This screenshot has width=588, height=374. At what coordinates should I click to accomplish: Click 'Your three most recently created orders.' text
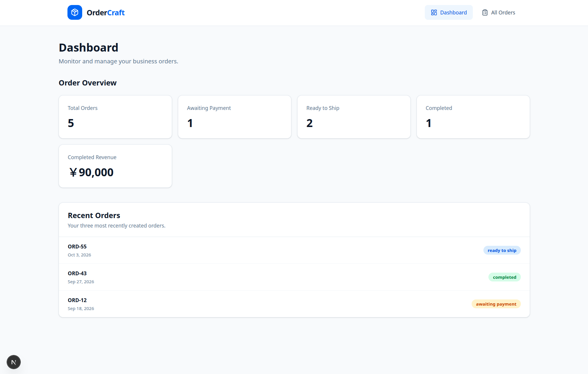point(116,225)
